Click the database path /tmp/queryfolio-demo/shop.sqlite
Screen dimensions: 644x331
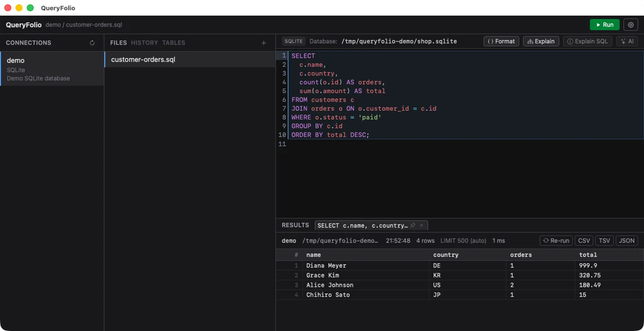tap(399, 41)
